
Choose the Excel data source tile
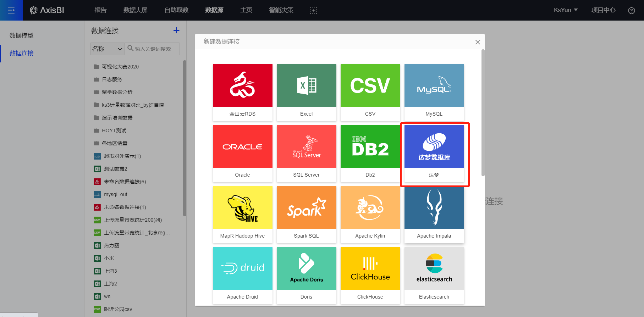pyautogui.click(x=307, y=93)
